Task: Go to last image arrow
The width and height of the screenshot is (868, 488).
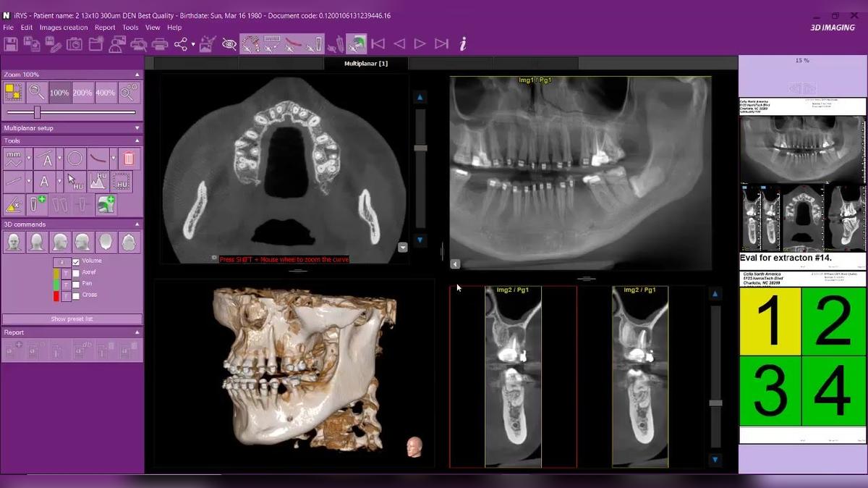Action: (x=441, y=44)
